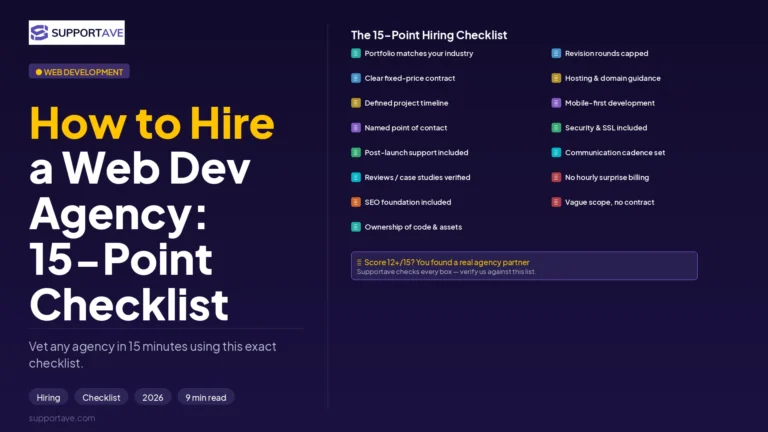
Task: Click icon beside Clear fixed-price contract
Action: (x=356, y=78)
